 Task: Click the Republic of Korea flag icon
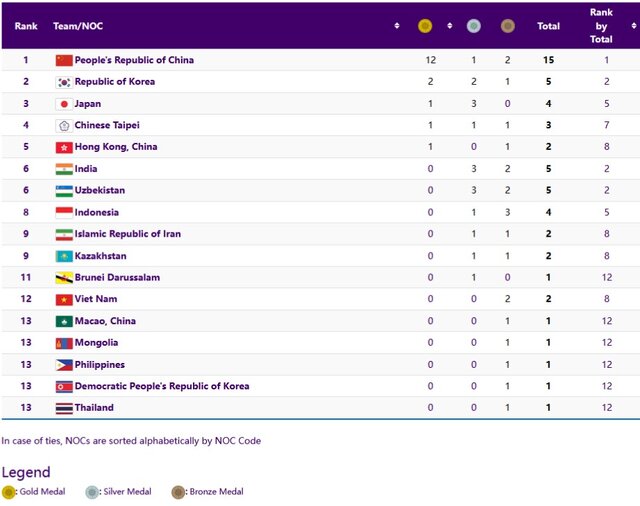64,82
